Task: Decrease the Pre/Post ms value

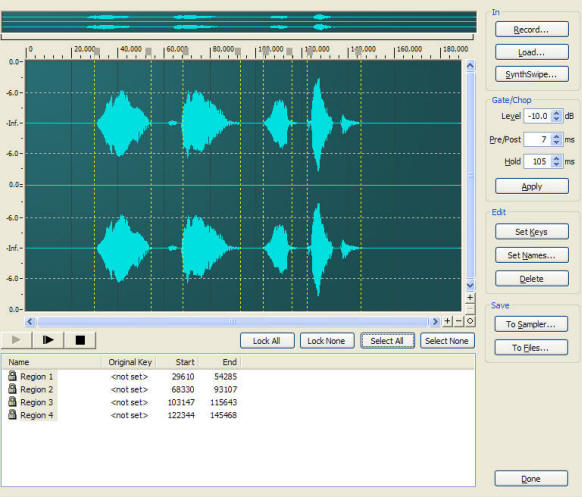Action: pyautogui.click(x=556, y=143)
